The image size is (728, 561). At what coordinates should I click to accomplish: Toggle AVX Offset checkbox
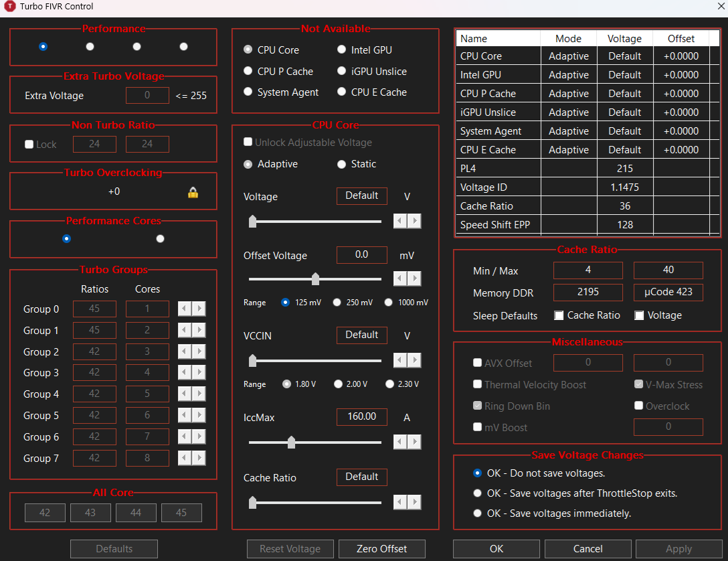tap(477, 363)
